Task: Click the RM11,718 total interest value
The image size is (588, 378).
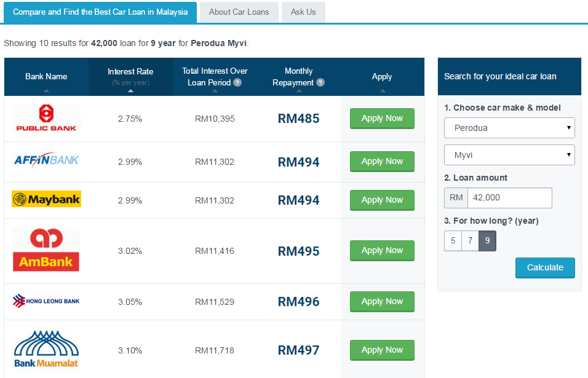Action: point(215,351)
